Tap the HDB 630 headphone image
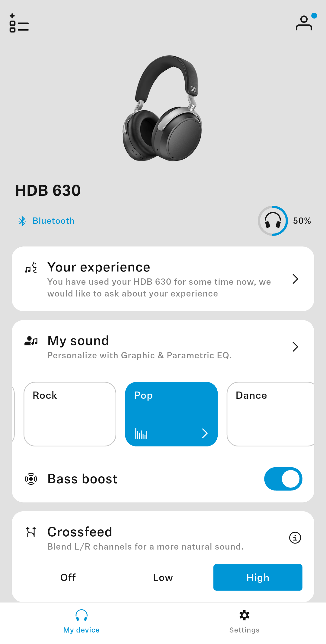 [163, 108]
